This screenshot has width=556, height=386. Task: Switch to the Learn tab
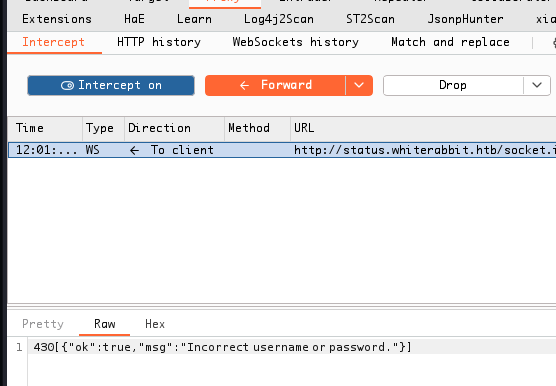click(194, 19)
